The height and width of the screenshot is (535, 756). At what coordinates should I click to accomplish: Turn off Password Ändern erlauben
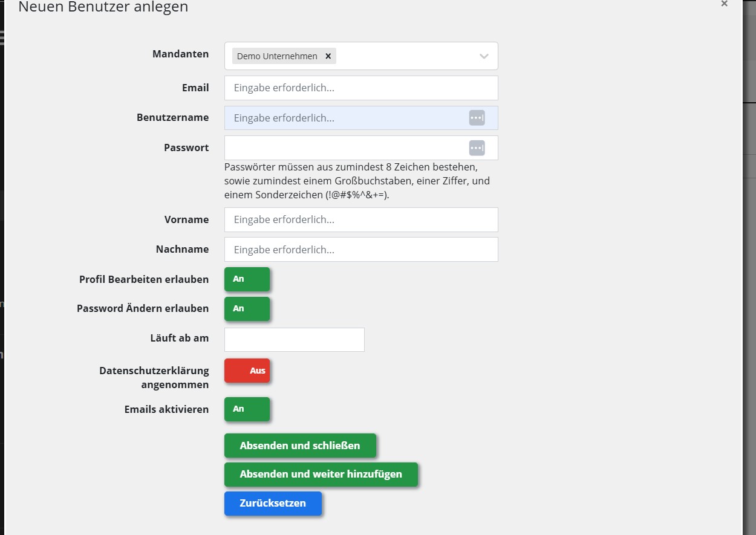(x=247, y=309)
